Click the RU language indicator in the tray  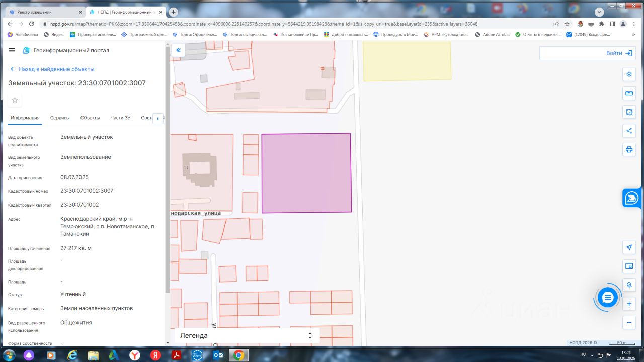[583, 354]
